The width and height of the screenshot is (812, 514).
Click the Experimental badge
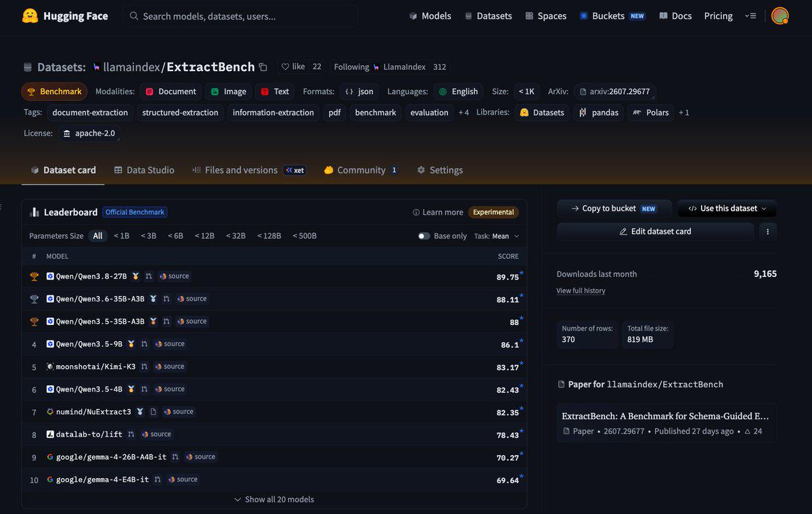click(x=493, y=212)
